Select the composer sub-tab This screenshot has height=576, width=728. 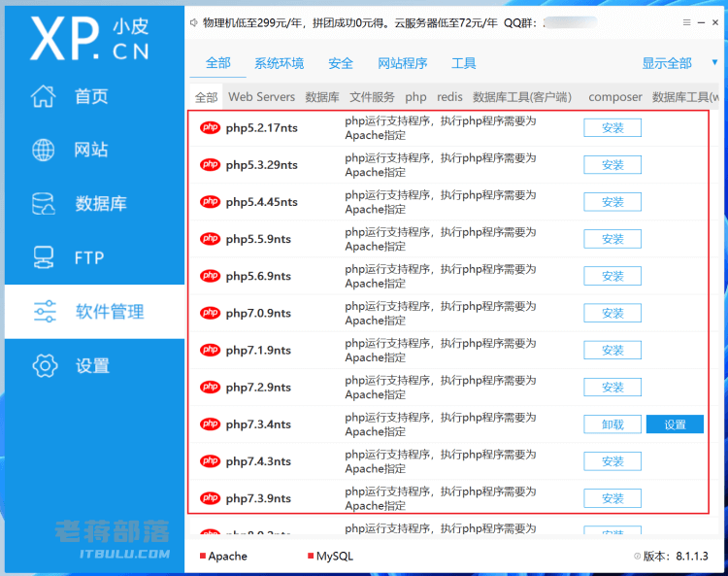tap(615, 97)
